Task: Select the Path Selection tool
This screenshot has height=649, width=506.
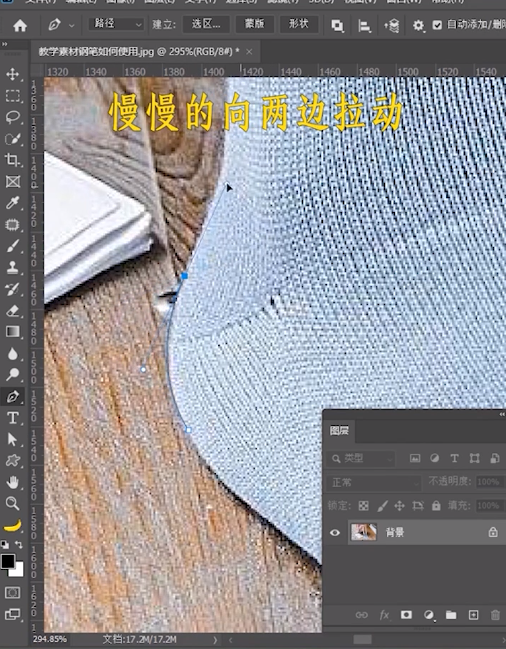Action: 12,439
